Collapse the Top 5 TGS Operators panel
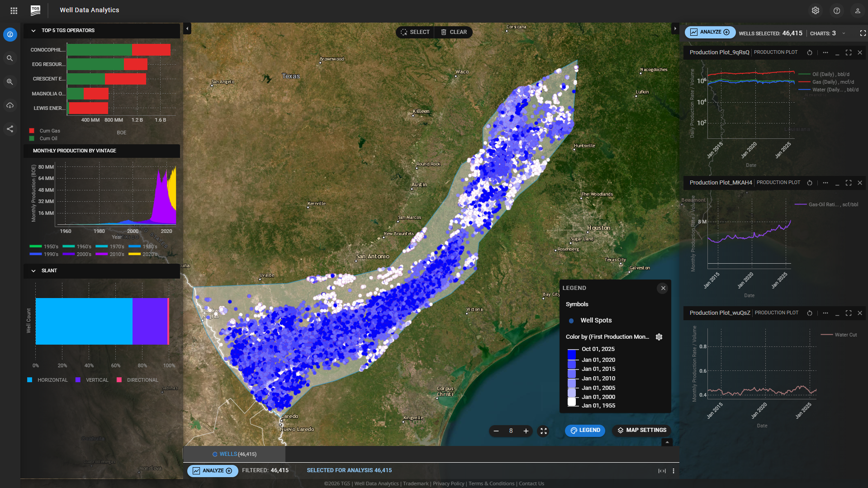868x488 pixels. point(33,31)
